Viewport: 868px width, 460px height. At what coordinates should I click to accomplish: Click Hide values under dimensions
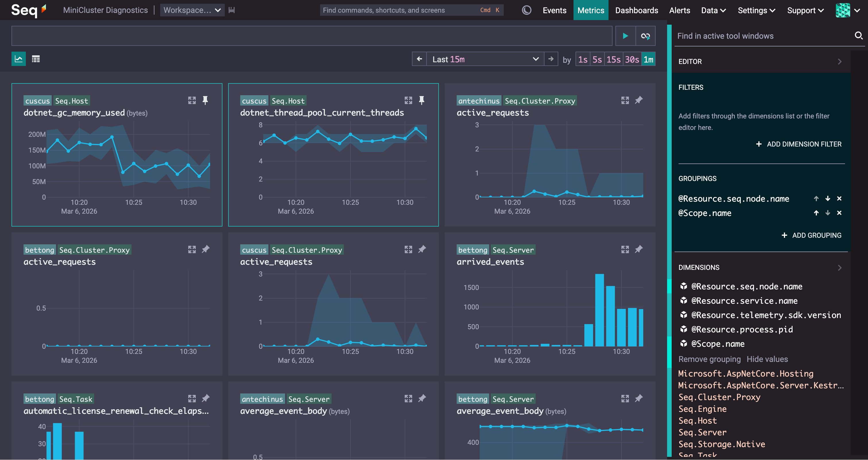point(767,359)
